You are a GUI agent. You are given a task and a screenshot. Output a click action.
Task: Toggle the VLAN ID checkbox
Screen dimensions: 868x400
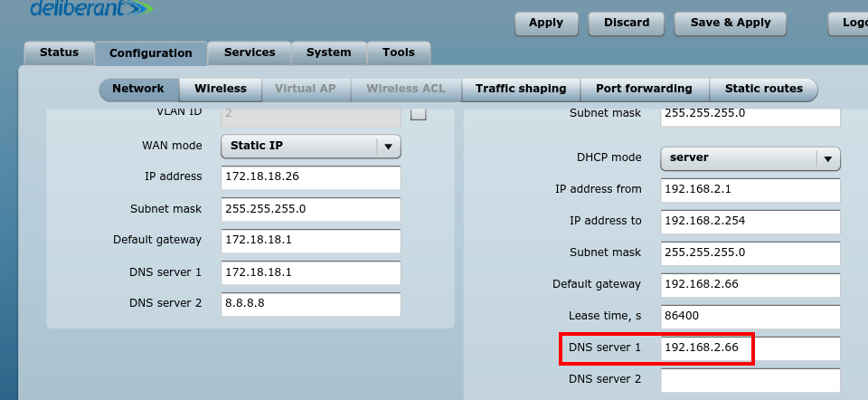[x=418, y=113]
